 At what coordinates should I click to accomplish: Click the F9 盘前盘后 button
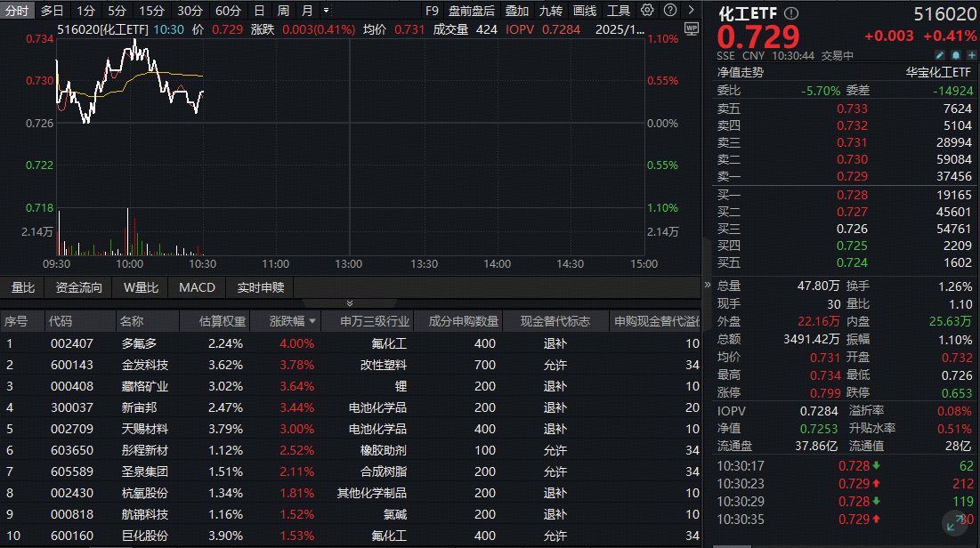click(x=432, y=10)
